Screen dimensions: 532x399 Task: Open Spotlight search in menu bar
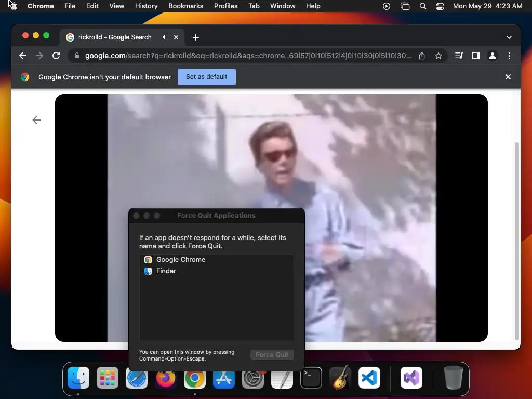coord(423,6)
